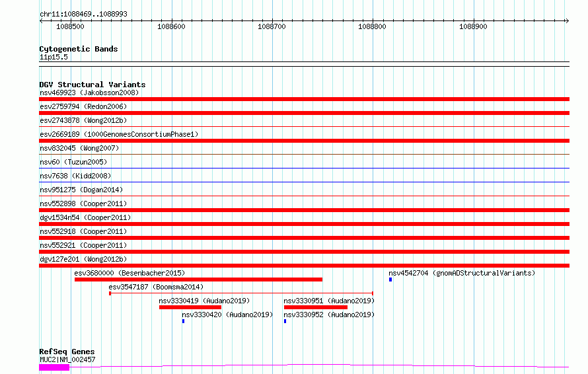This screenshot has width=588, height=374.
Task: Select the nsv3330419 (Audano2019) red bar
Action: click(190, 307)
